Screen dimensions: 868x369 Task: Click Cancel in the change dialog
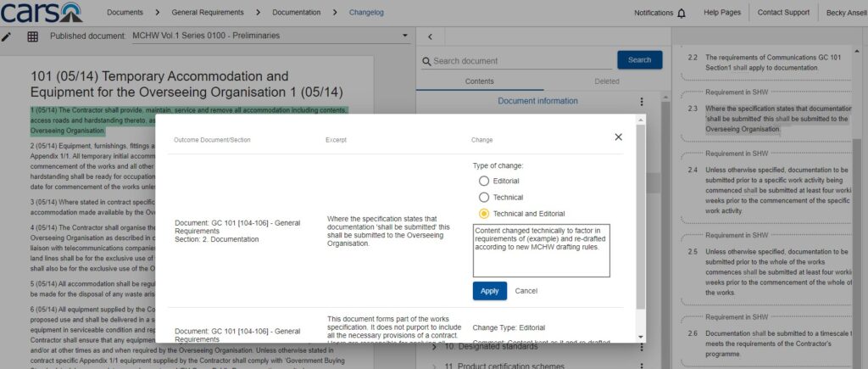point(526,291)
